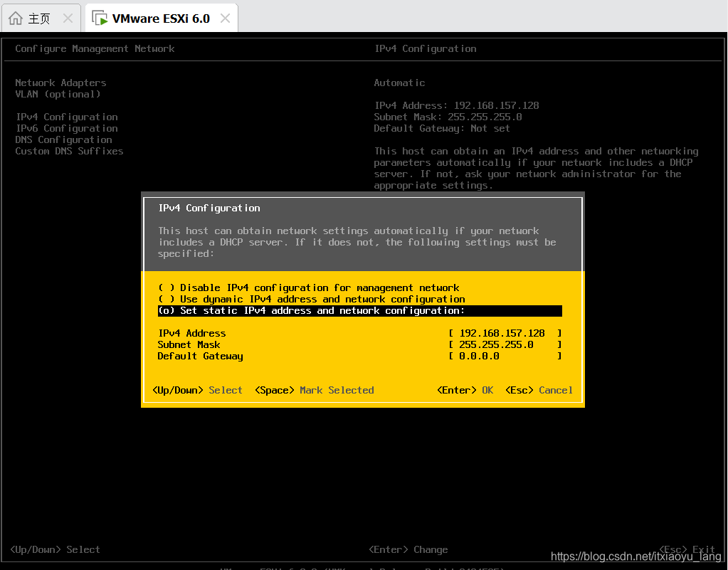Click <Space> Mark Selected hint
Viewport: 728px width, 570px height.
[315, 391]
